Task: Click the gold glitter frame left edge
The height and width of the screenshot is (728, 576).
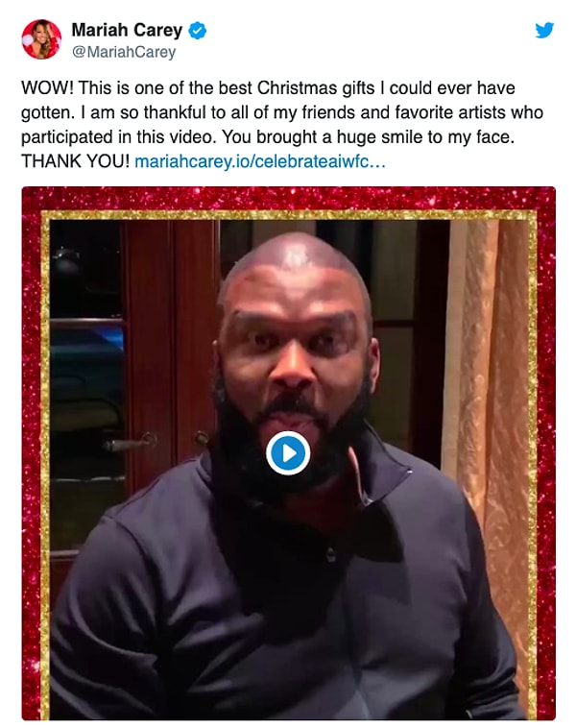Action: [45, 464]
